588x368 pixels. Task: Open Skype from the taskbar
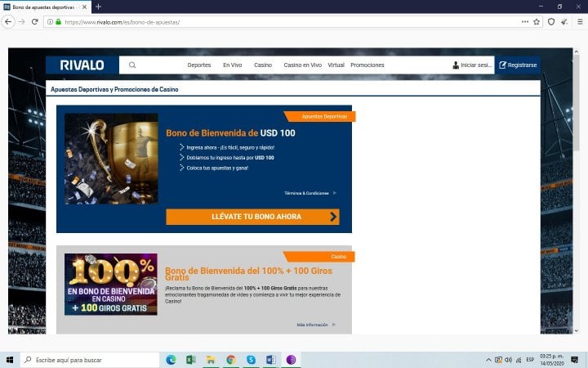point(251,360)
